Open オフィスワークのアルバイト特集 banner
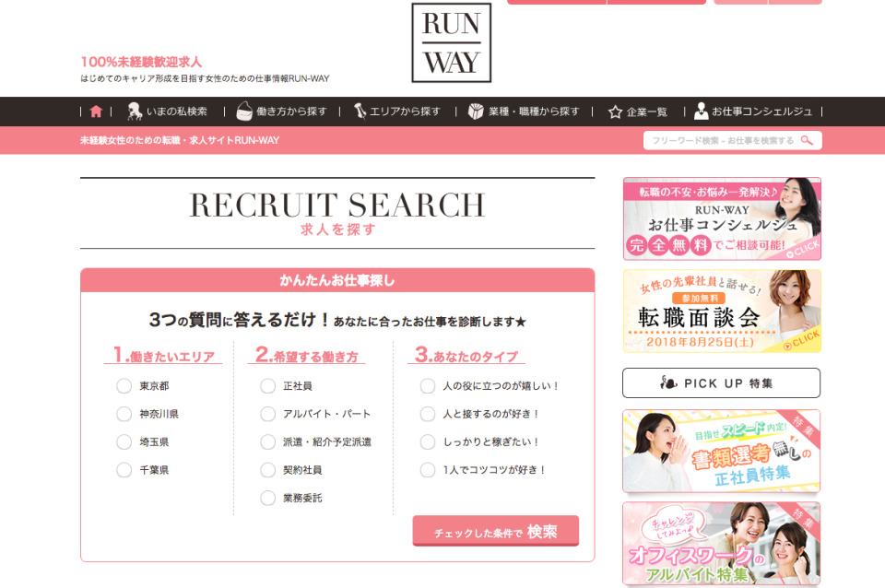Image resolution: width=885 pixels, height=588 pixels. click(x=721, y=544)
